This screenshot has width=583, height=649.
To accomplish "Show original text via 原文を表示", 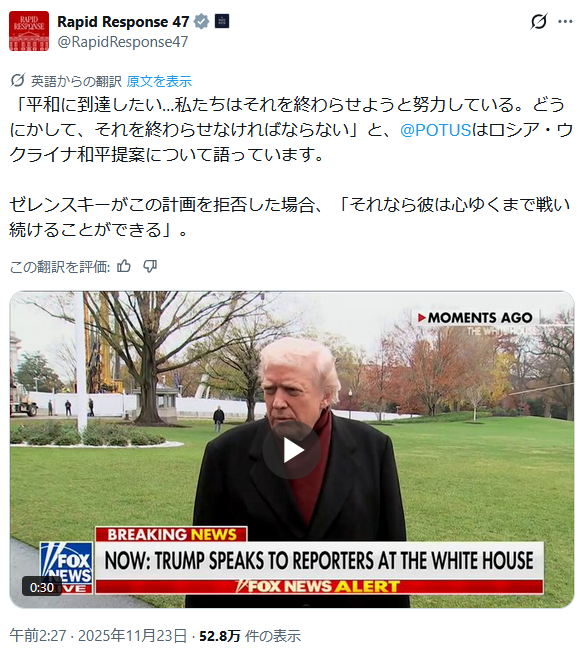I will pos(159,81).
